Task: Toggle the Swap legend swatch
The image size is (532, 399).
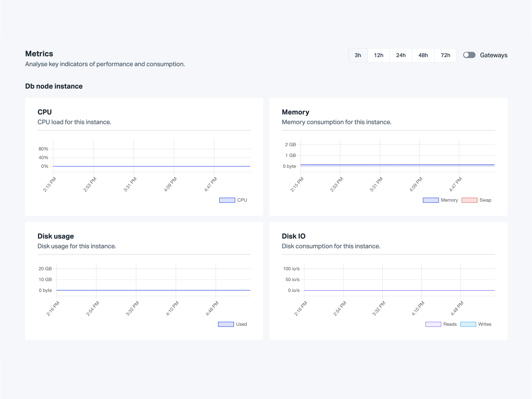Action: coord(469,200)
